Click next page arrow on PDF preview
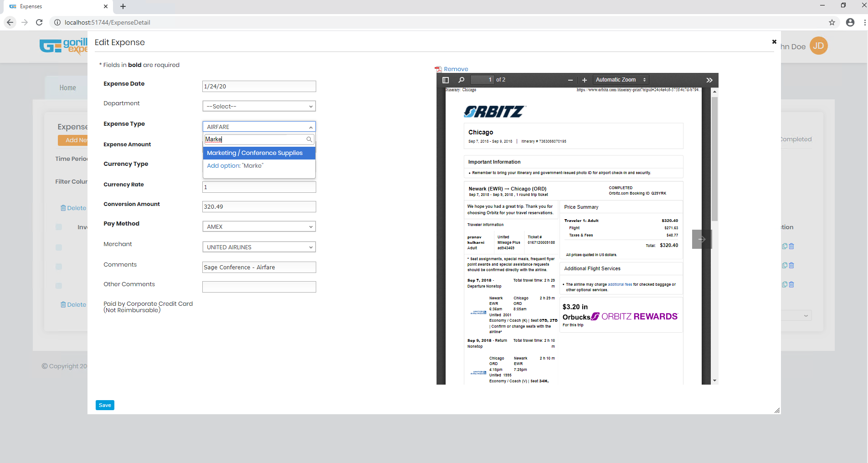Image resolution: width=868 pixels, height=463 pixels. tap(702, 239)
